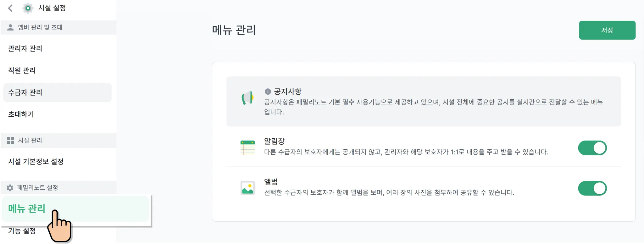Click the gear icon beside 패밀리노트 설정
This screenshot has height=244, width=644.
click(x=10, y=188)
